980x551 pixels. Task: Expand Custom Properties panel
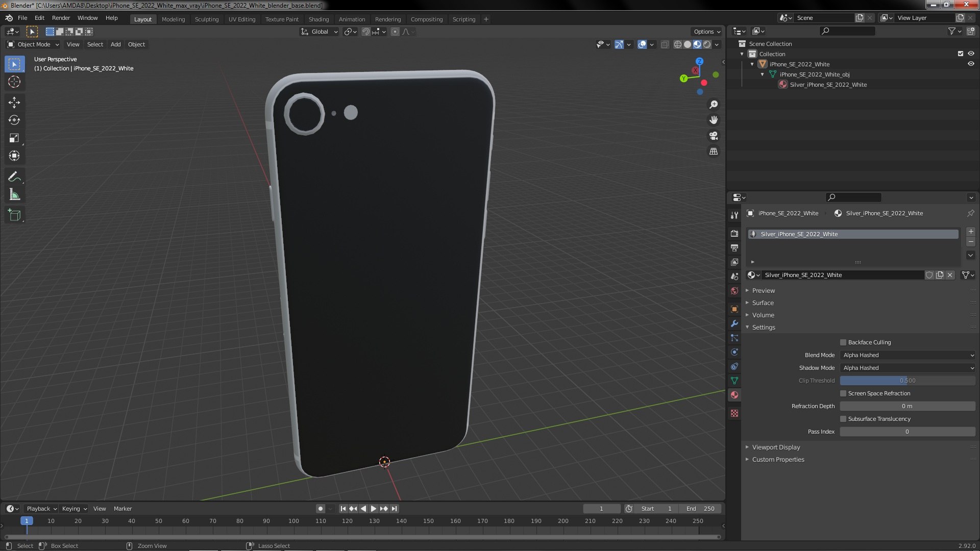coord(778,460)
